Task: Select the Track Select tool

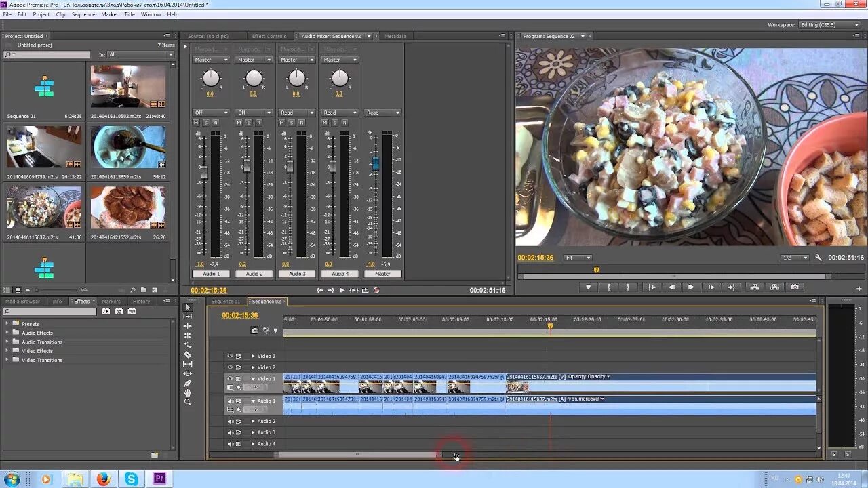Action: (188, 316)
